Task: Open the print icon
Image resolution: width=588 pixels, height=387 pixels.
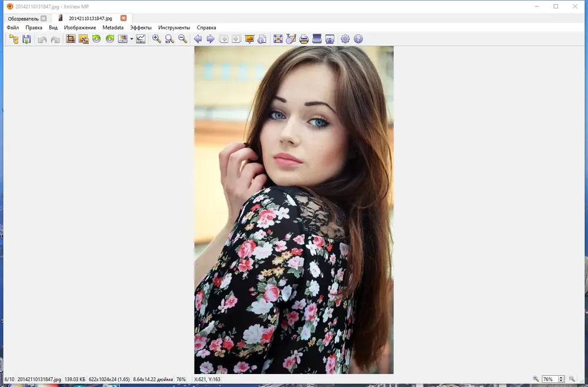Action: click(304, 39)
